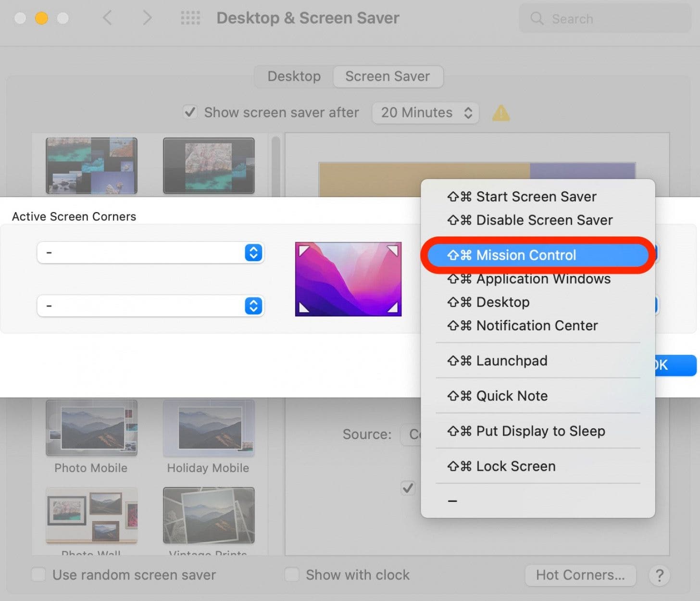Choose 'Put Display to Sleep' from the menu

point(540,431)
